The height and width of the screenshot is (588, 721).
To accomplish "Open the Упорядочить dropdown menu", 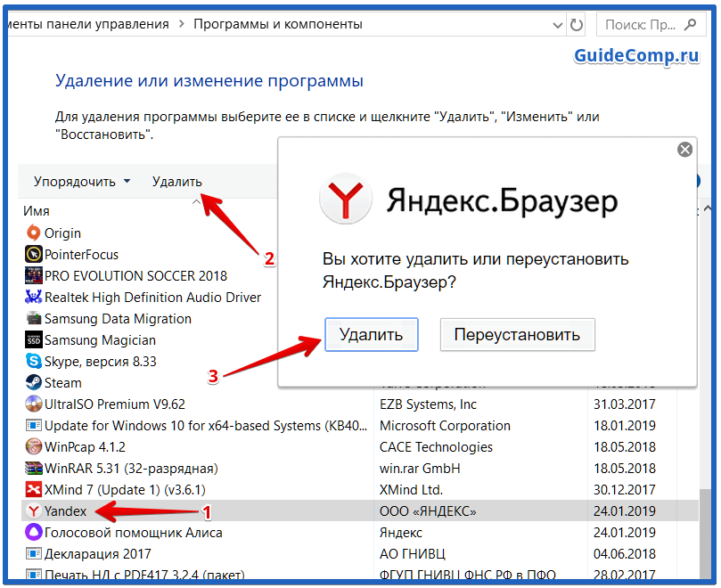I will [82, 182].
